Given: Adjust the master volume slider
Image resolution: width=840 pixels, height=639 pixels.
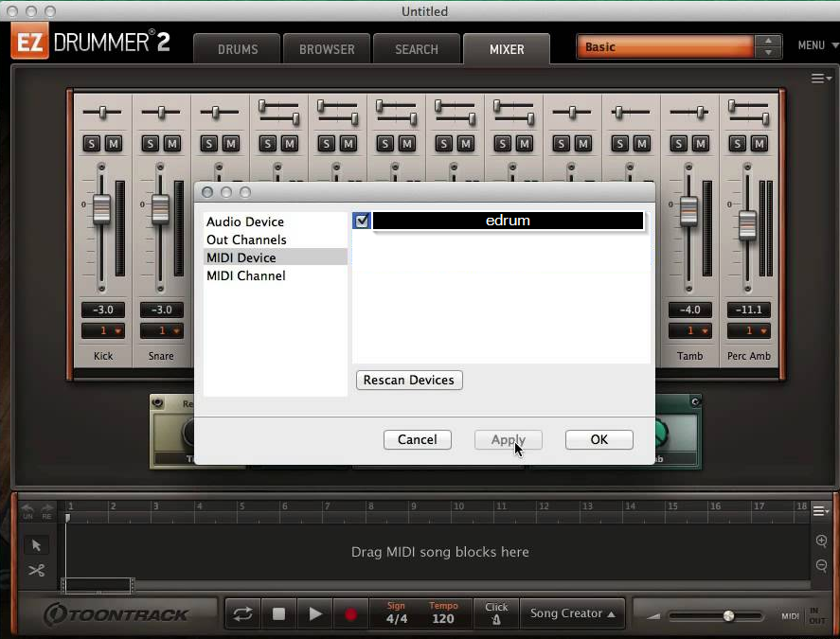Looking at the screenshot, I should pos(728,616).
